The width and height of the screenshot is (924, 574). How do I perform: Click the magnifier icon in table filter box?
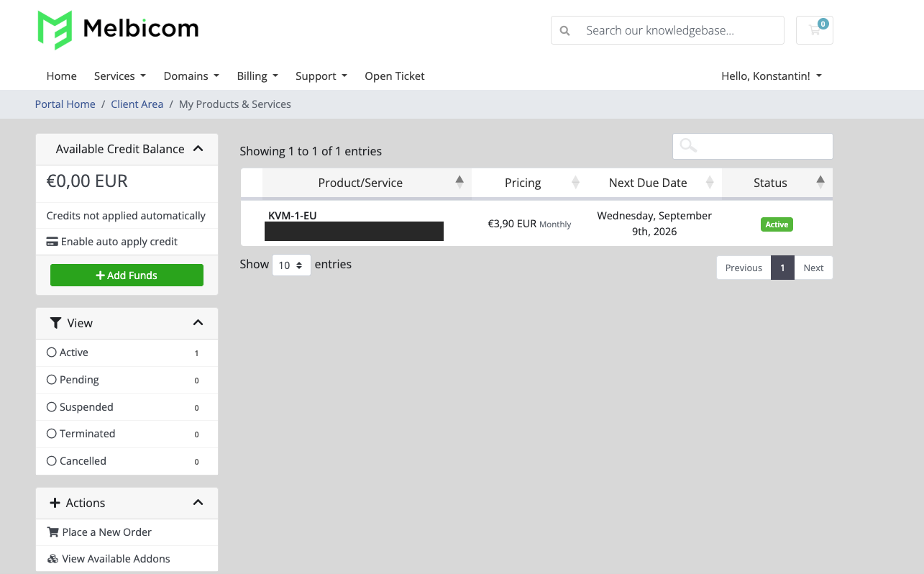[688, 146]
